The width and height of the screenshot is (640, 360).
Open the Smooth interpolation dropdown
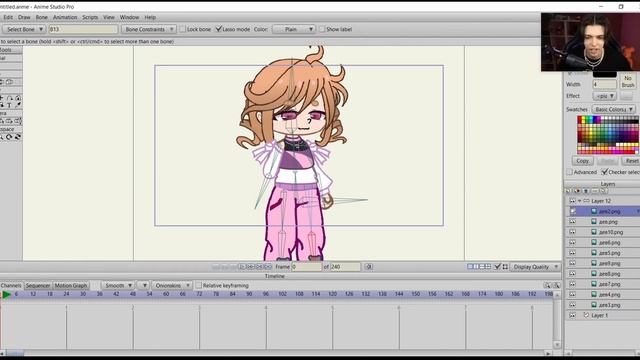[x=118, y=285]
